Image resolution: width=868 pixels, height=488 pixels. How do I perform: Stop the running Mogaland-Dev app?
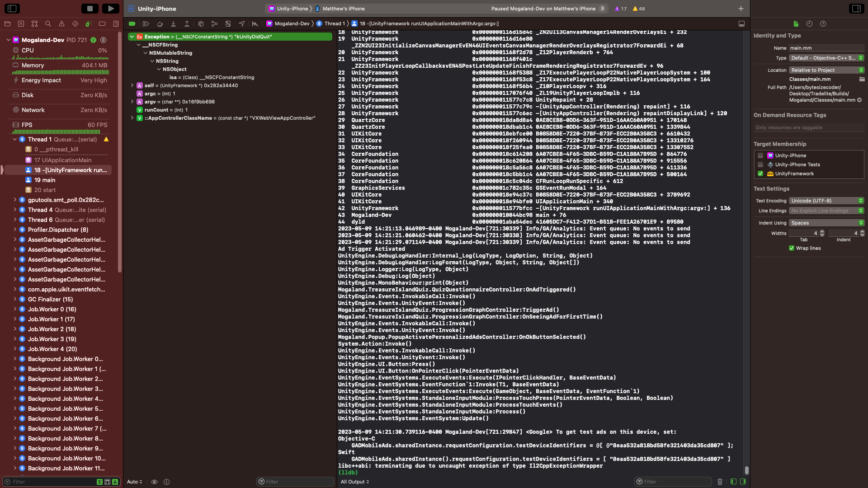(90, 8)
